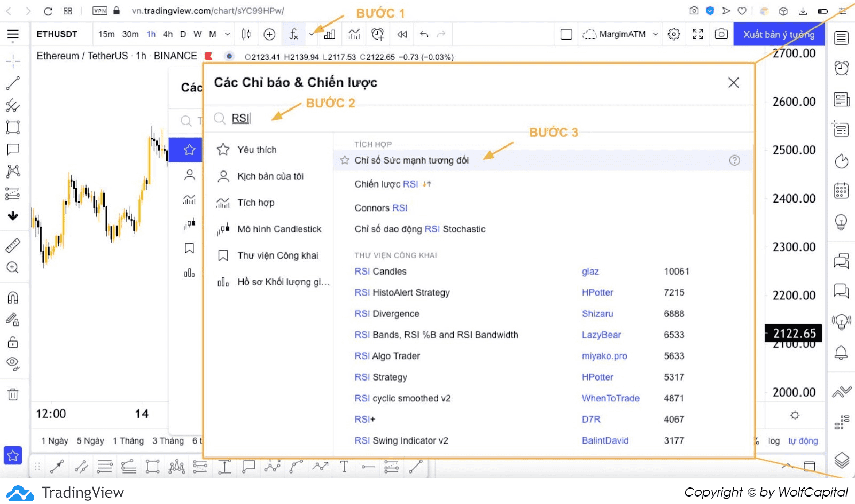The image size is (855, 504).
Task: Open the hamburger main menu
Action: (13, 35)
